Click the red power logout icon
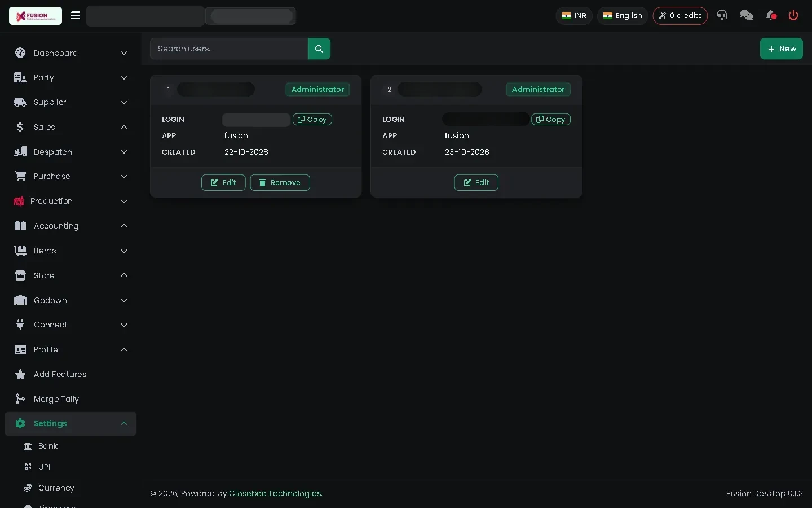 coord(793,15)
